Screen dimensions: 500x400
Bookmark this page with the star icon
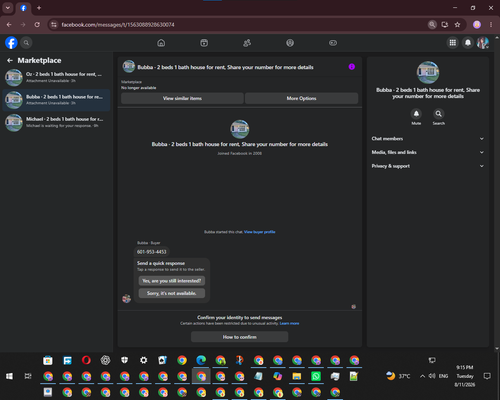[x=457, y=25]
